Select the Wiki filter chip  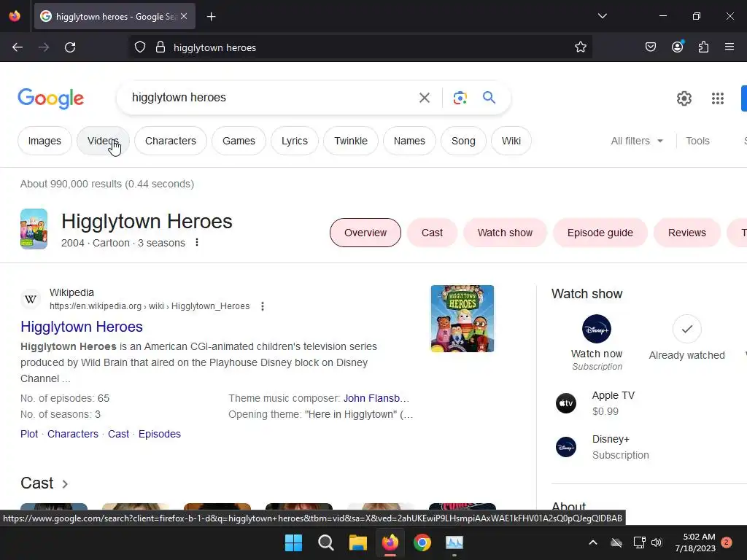[x=511, y=141]
